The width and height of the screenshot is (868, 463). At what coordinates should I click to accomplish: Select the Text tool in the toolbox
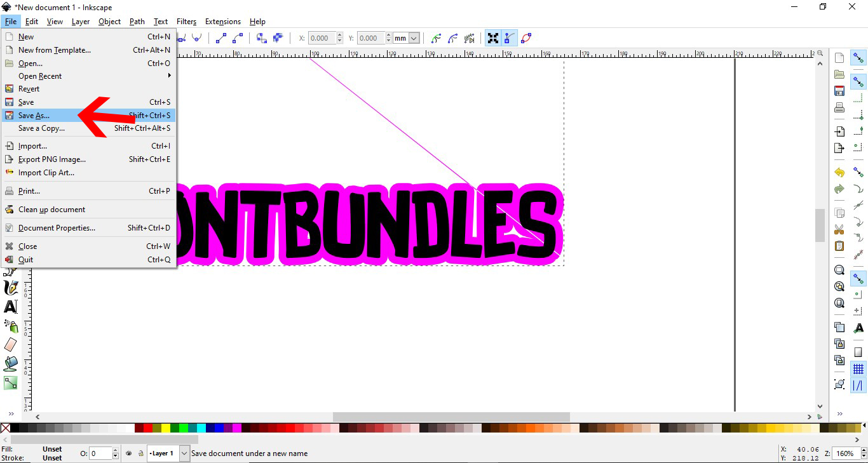click(x=11, y=307)
